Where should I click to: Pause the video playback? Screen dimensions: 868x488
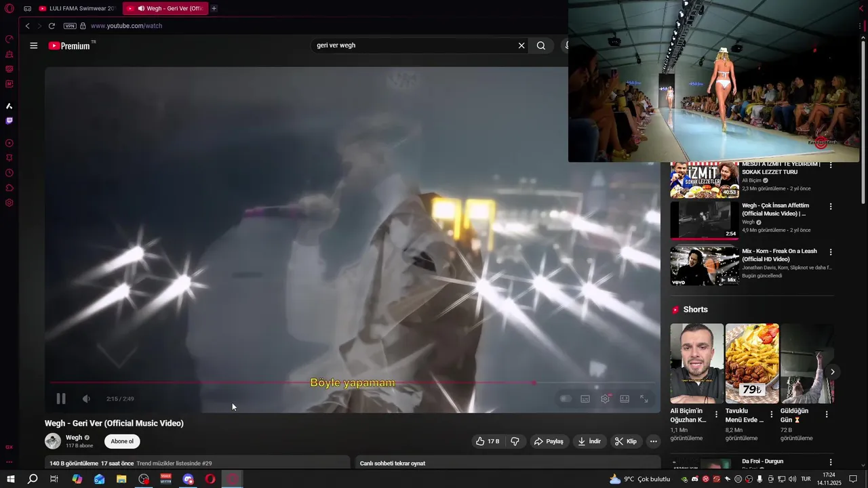point(61,399)
